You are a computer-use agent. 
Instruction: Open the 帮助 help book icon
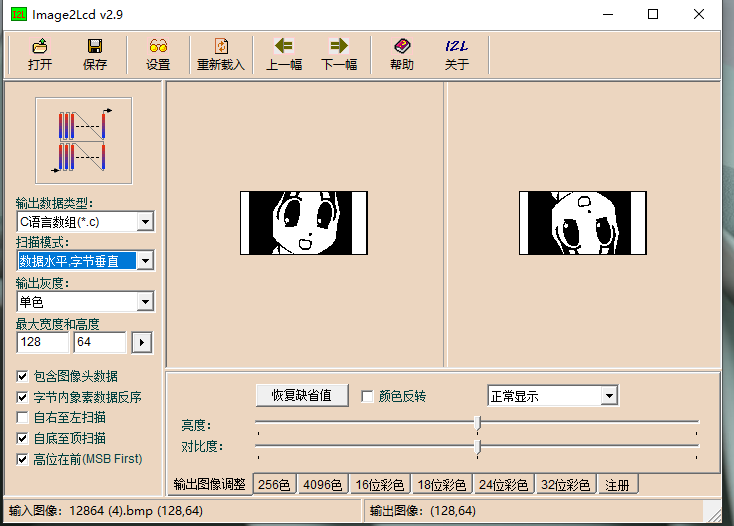pos(402,55)
